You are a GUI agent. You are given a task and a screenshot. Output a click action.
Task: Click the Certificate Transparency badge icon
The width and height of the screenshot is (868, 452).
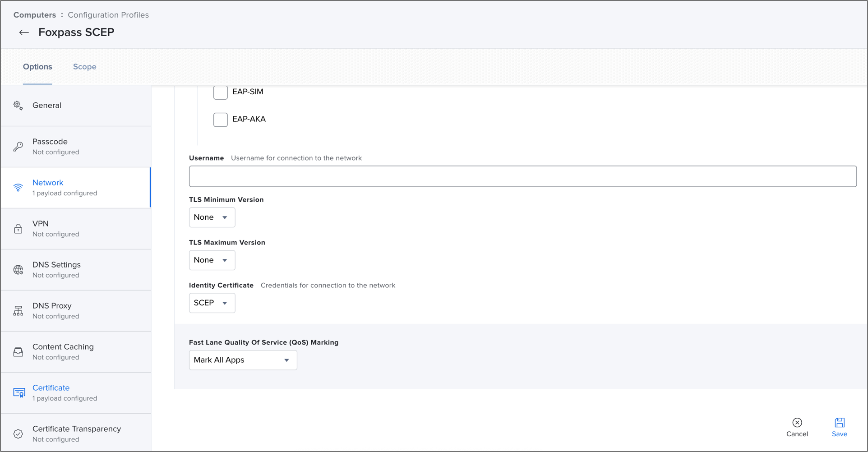click(x=18, y=434)
